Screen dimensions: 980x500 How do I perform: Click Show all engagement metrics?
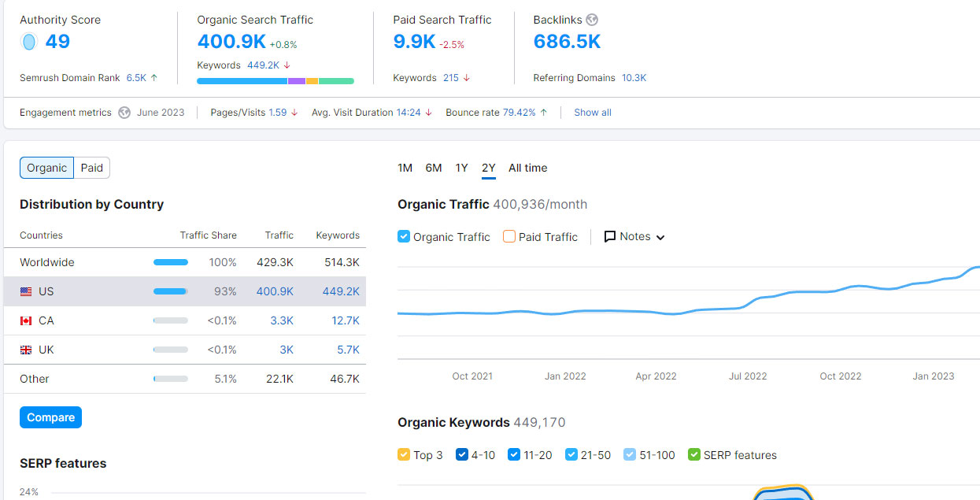(x=592, y=113)
